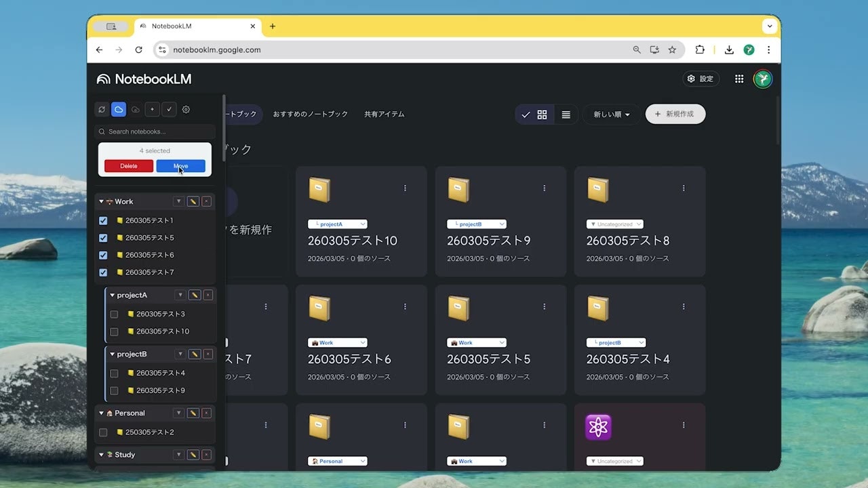Open three-dot menu on 260305テスト9 card

545,188
